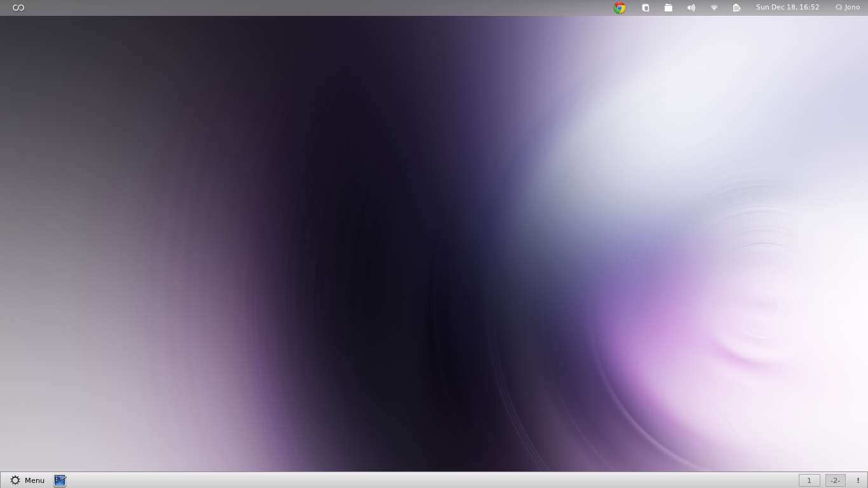
Task: Switch to workspace 1
Action: pos(809,480)
